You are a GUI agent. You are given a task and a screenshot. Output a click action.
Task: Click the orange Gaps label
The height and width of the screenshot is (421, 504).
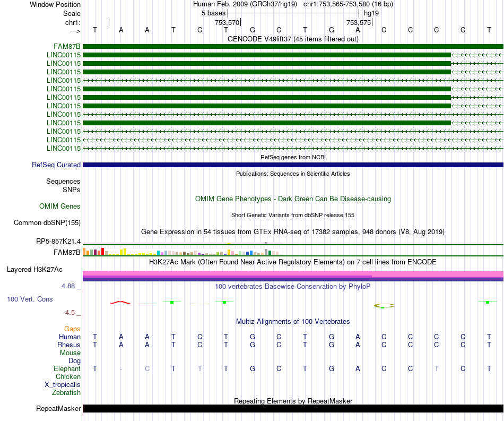click(x=72, y=329)
